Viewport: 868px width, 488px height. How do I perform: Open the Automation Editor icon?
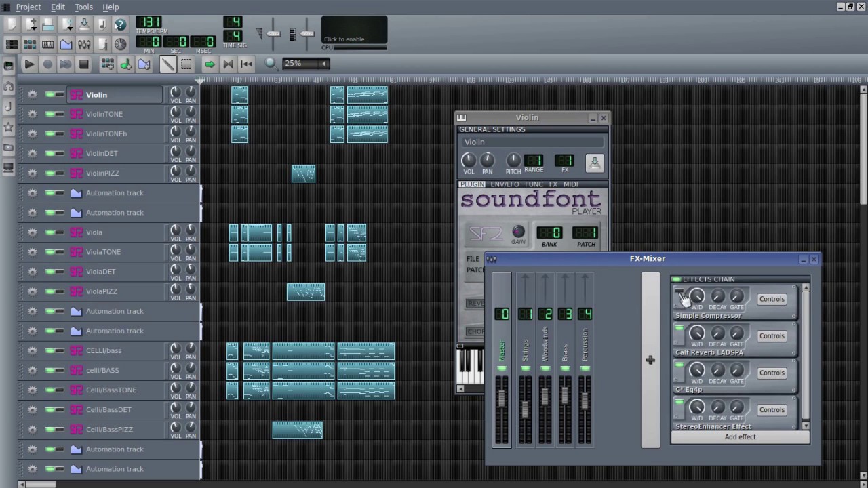[66, 45]
